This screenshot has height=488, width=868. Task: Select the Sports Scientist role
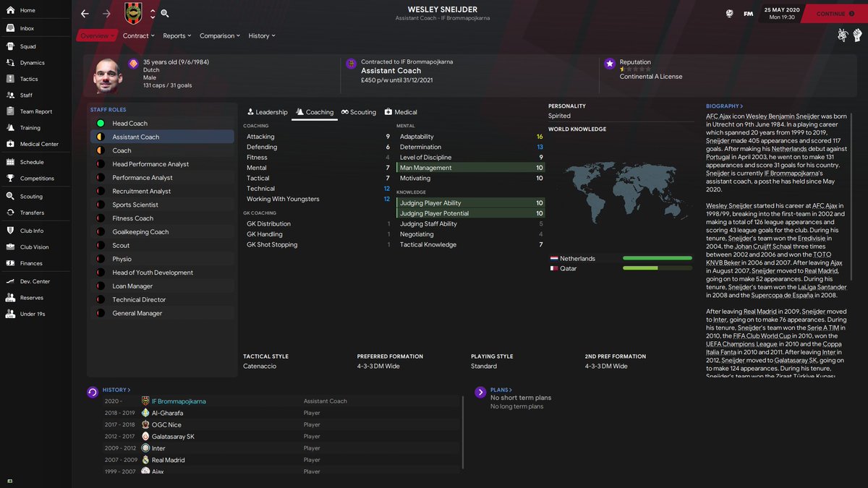(x=163, y=205)
